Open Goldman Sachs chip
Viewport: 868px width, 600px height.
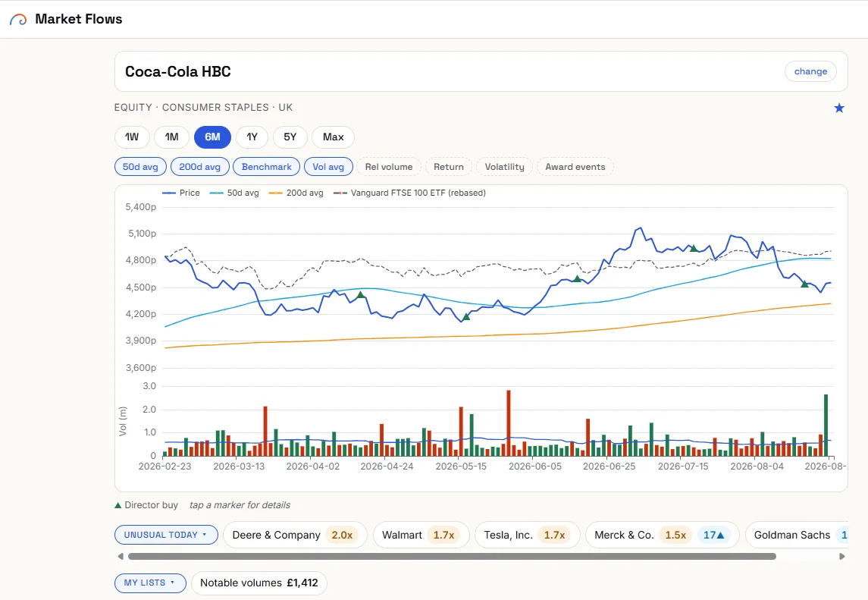797,536
